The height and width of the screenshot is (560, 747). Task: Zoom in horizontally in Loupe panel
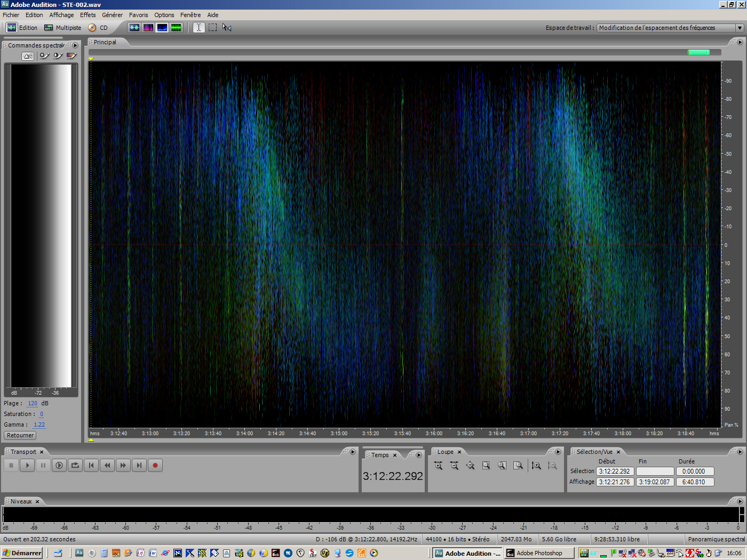(x=439, y=466)
